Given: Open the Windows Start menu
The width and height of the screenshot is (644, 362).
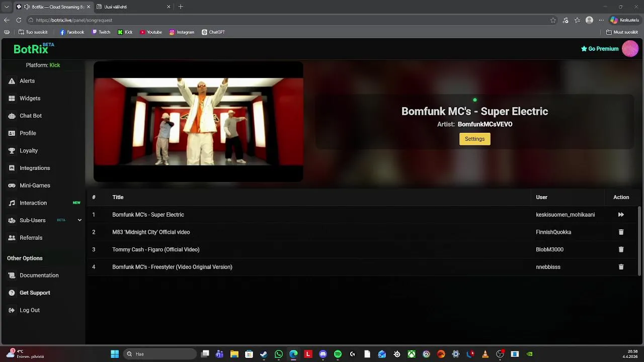Looking at the screenshot, I should click(x=115, y=354).
